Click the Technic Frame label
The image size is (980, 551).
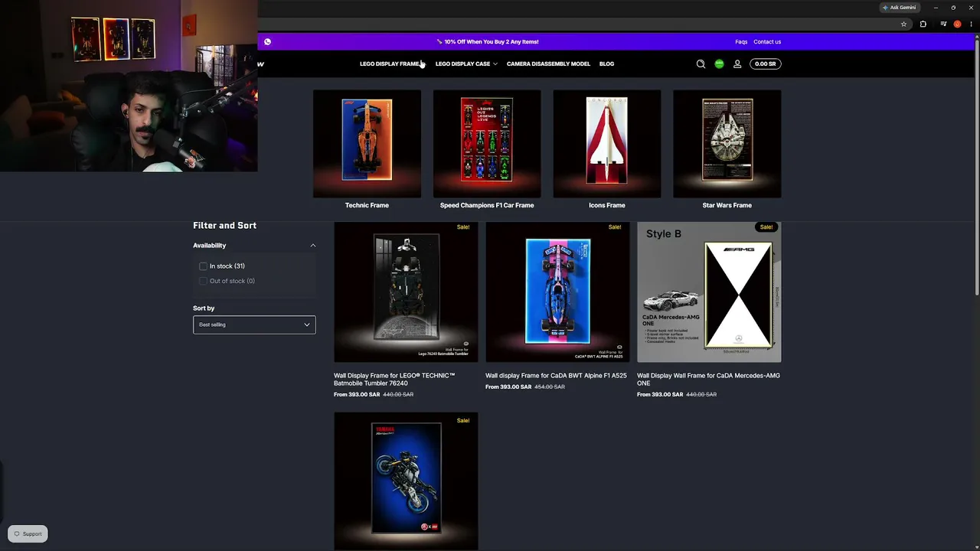pos(367,205)
